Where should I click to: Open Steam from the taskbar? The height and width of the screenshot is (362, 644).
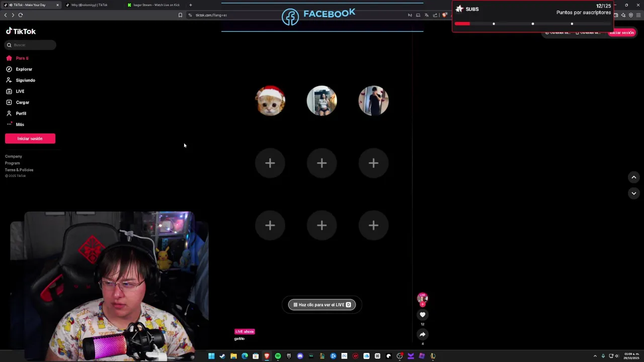(222, 356)
